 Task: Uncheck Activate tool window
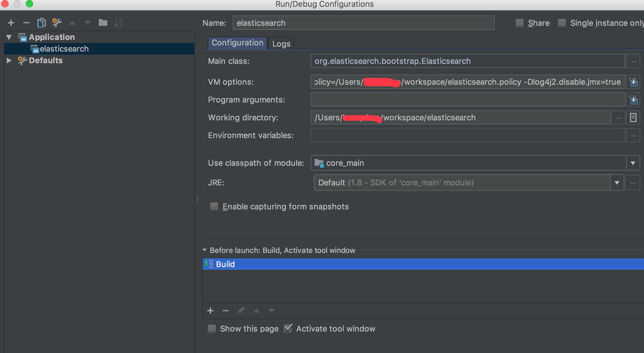(288, 328)
